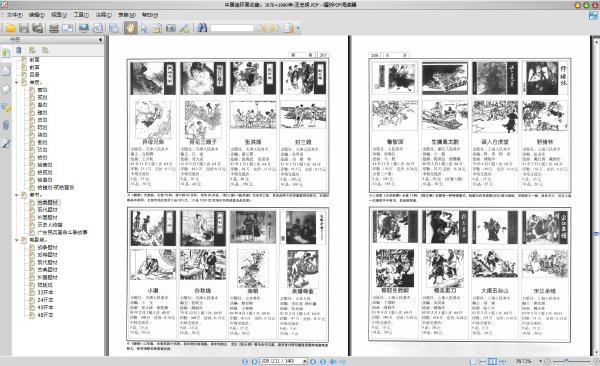
Task: Click the zoom slider handle
Action: point(566,361)
